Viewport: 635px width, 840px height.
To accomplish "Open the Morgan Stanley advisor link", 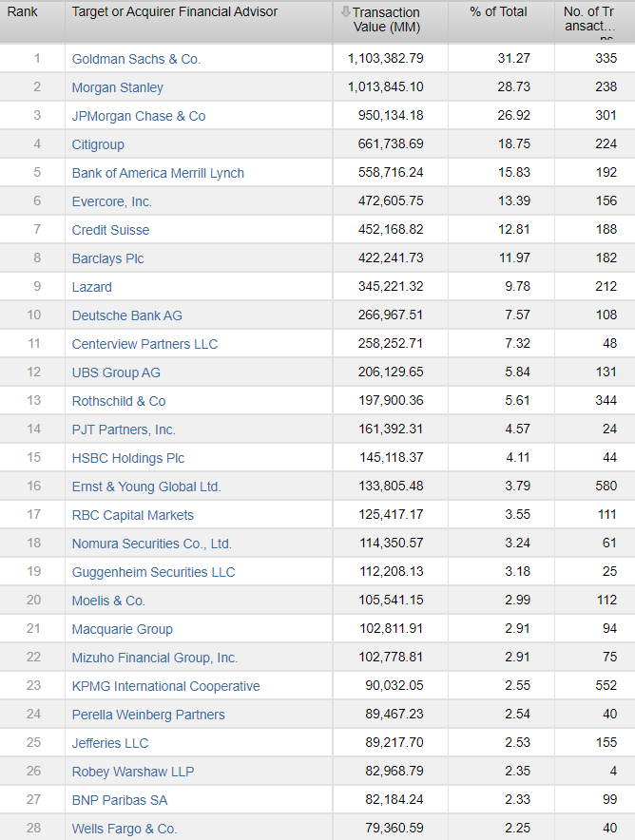I will (118, 87).
